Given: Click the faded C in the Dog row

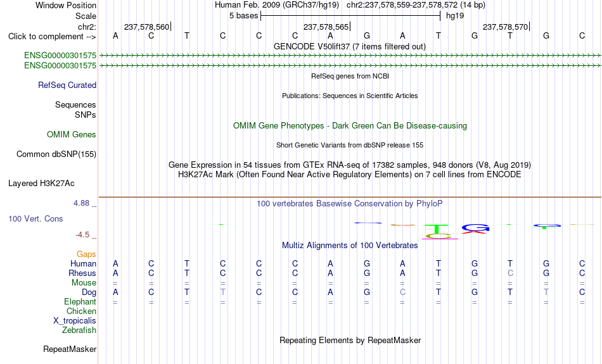Looking at the screenshot, I should 402,292.
